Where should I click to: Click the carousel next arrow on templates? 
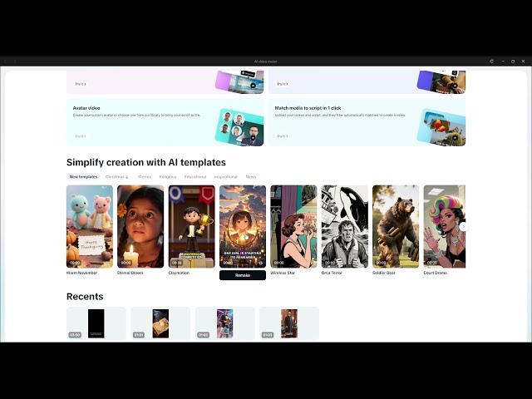(x=464, y=227)
